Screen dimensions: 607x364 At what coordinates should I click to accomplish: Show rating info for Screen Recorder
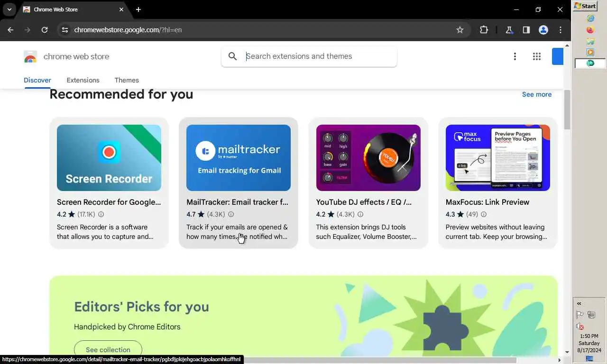101,215
